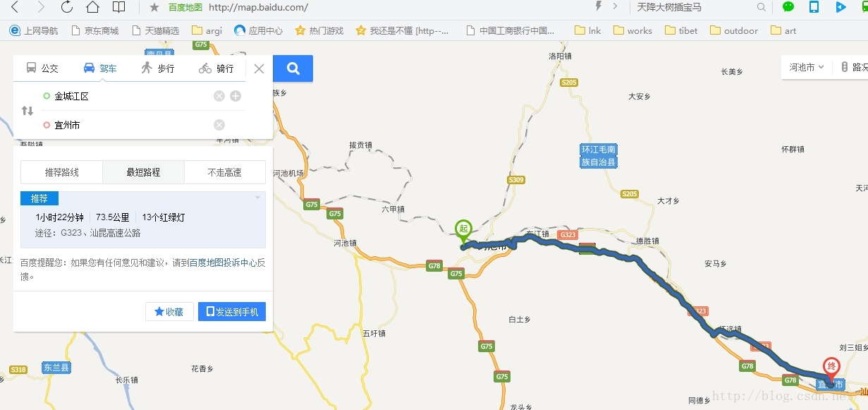
Task: Close the route planning panel
Action: [x=259, y=68]
